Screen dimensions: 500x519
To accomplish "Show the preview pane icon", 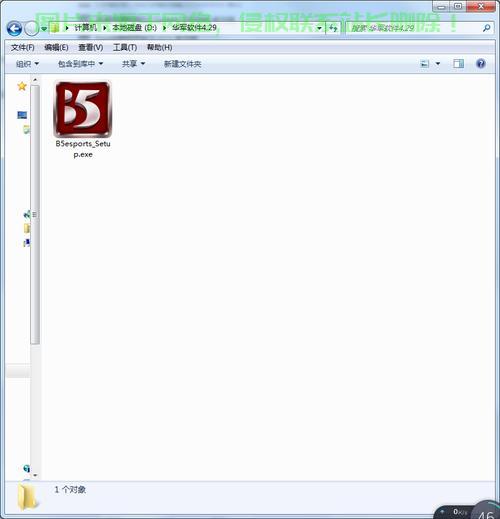I will click(458, 63).
